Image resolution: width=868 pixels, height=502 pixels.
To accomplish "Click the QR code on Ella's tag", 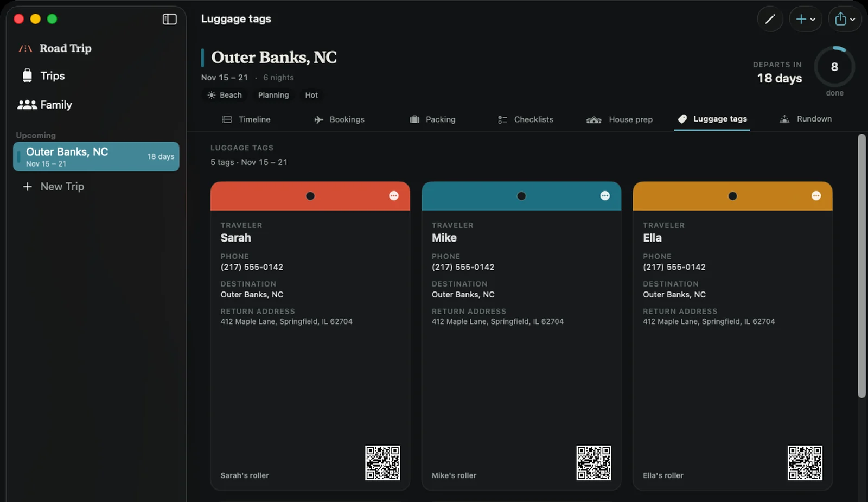I will click(x=805, y=463).
